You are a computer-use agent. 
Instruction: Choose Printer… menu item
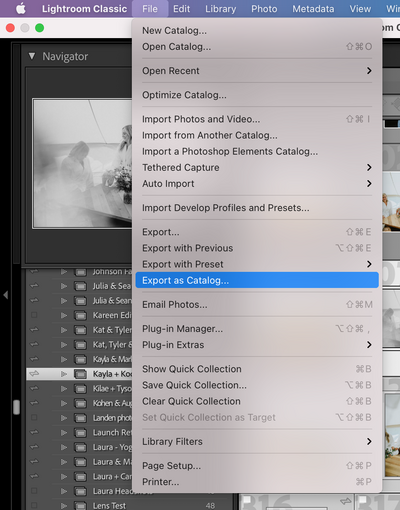pos(257,482)
